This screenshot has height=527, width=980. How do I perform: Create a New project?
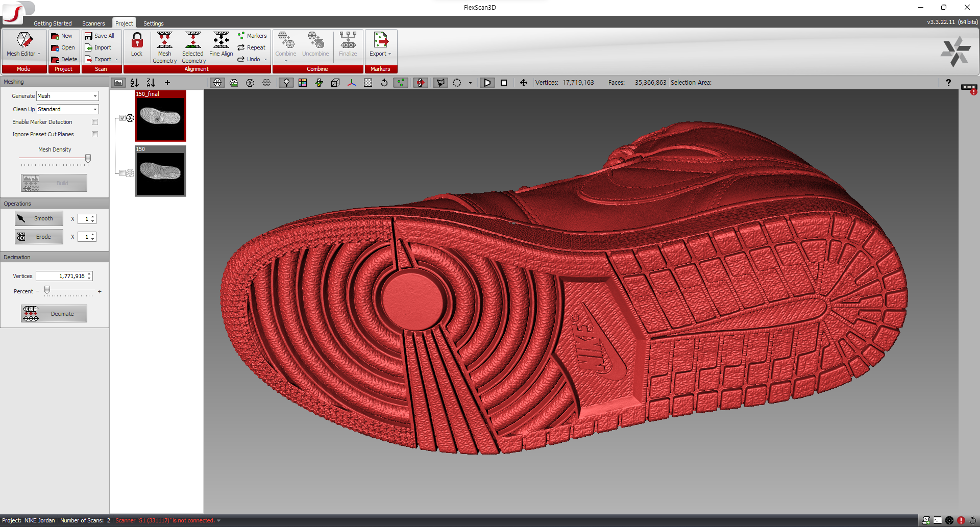pos(62,36)
